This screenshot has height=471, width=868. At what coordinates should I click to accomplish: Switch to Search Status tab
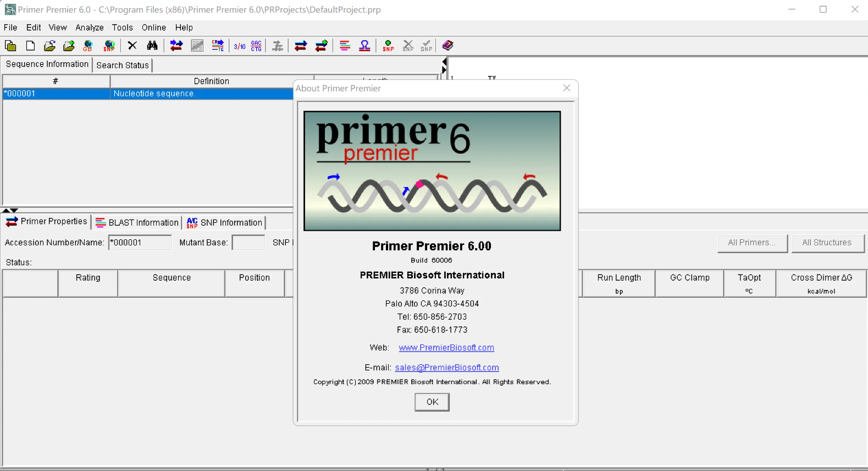[123, 65]
